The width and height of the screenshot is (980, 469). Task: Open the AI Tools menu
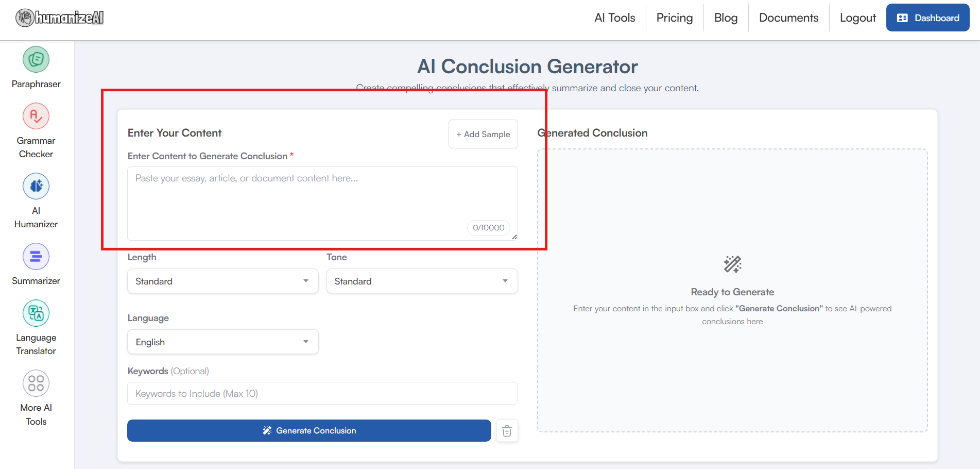click(x=614, y=18)
